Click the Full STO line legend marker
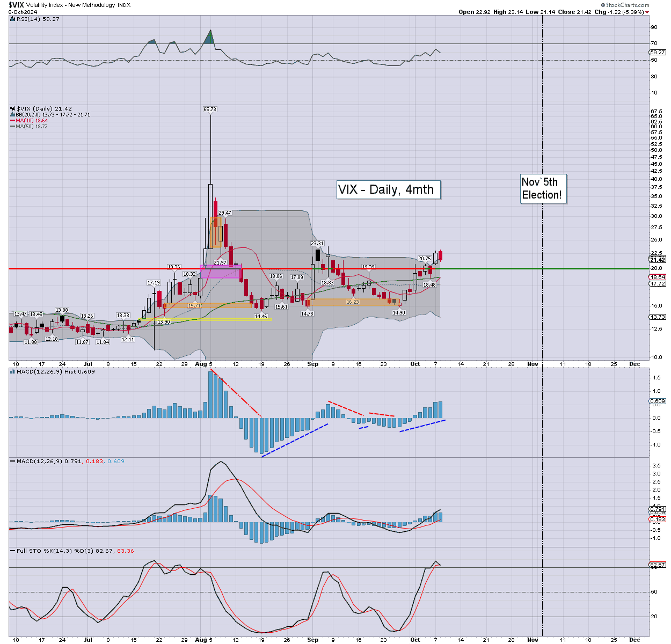671x644 pixels. 12,551
